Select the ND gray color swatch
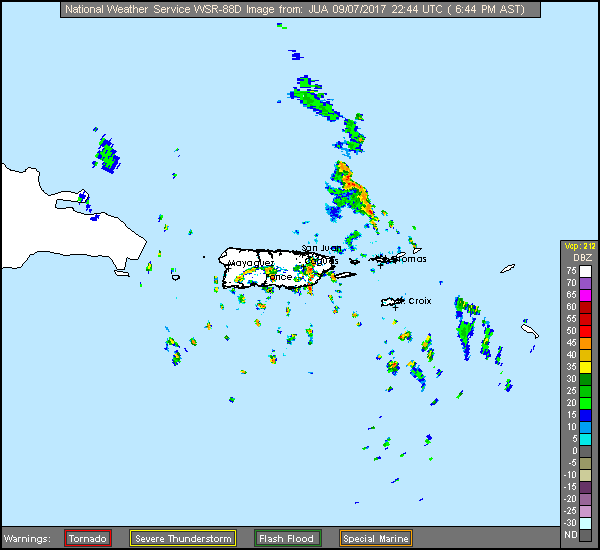 [x=585, y=535]
